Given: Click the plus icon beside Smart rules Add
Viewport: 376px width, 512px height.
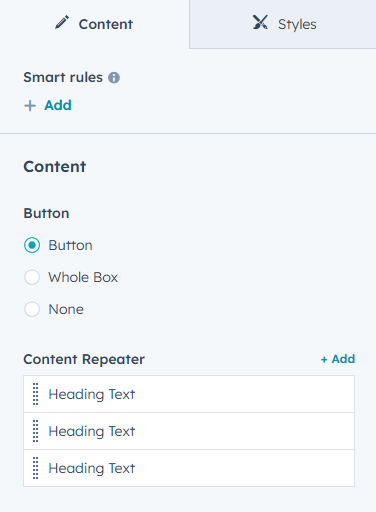Looking at the screenshot, I should pyautogui.click(x=30, y=106).
